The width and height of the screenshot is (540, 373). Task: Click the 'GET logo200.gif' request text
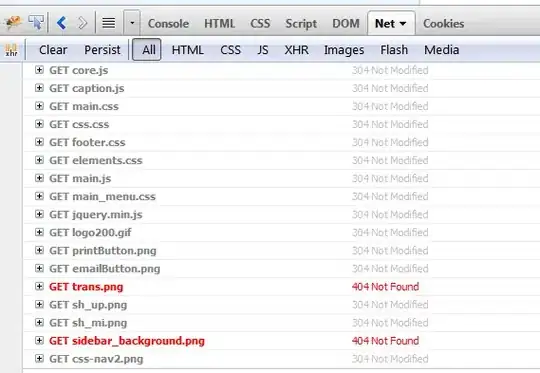(90, 233)
